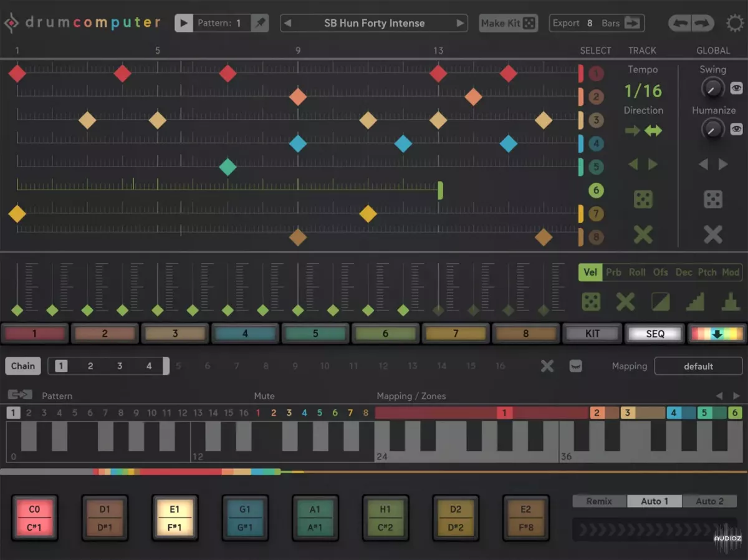The height and width of the screenshot is (560, 748).
Task: Click the rainbow down-arrow button next to SEQ
Action: [x=717, y=334]
